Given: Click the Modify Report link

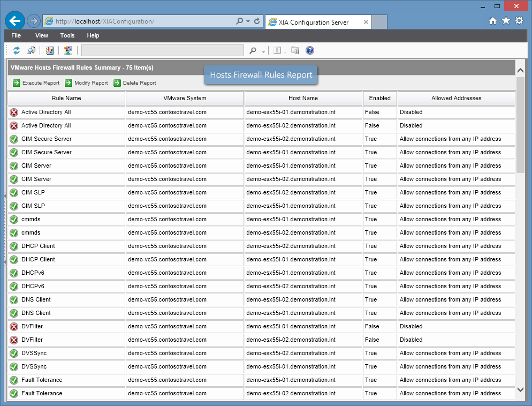Looking at the screenshot, I should (x=91, y=83).
